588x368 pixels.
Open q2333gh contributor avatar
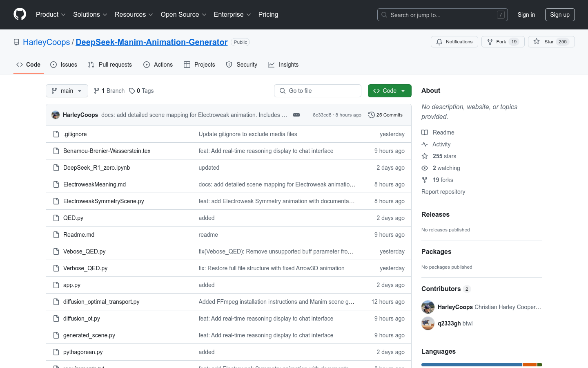click(428, 323)
